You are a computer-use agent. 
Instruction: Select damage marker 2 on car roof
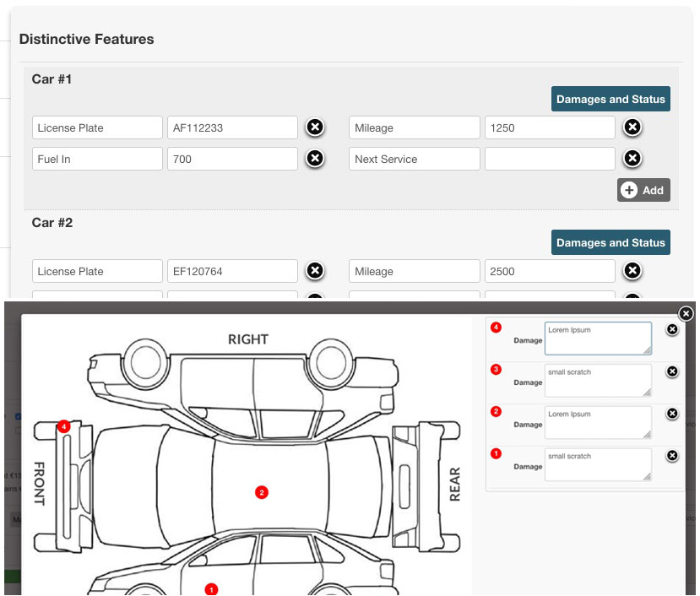point(262,492)
